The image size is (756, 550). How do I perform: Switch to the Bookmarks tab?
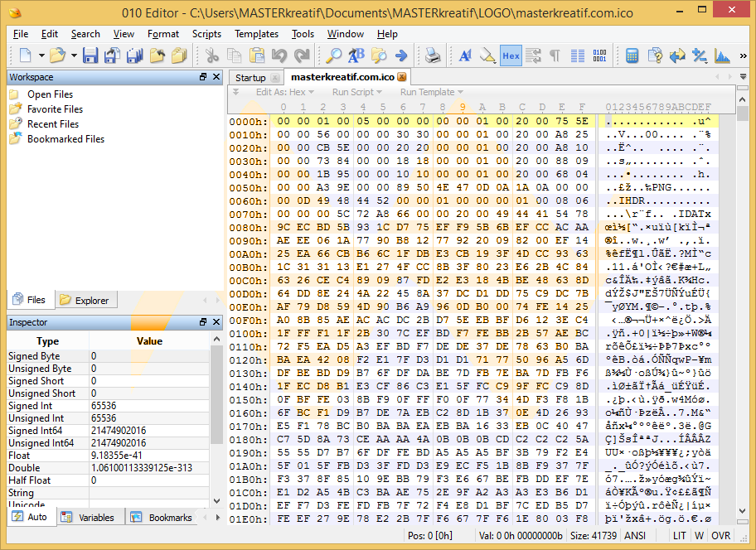(163, 517)
